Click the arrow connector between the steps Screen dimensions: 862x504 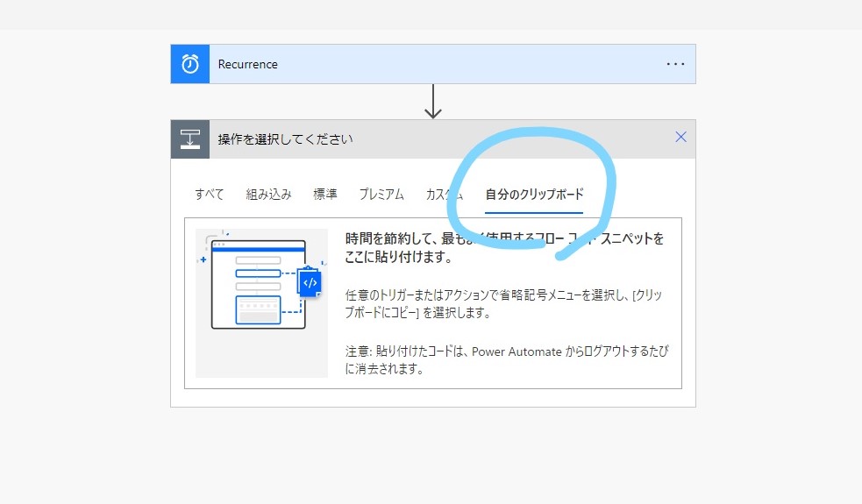[x=432, y=102]
